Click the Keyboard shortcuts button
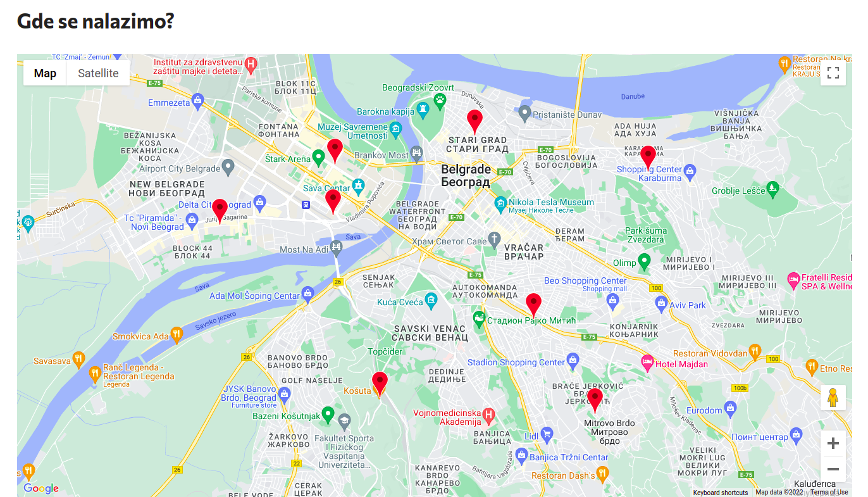Image resolution: width=868 pixels, height=497 pixels. pyautogui.click(x=720, y=493)
